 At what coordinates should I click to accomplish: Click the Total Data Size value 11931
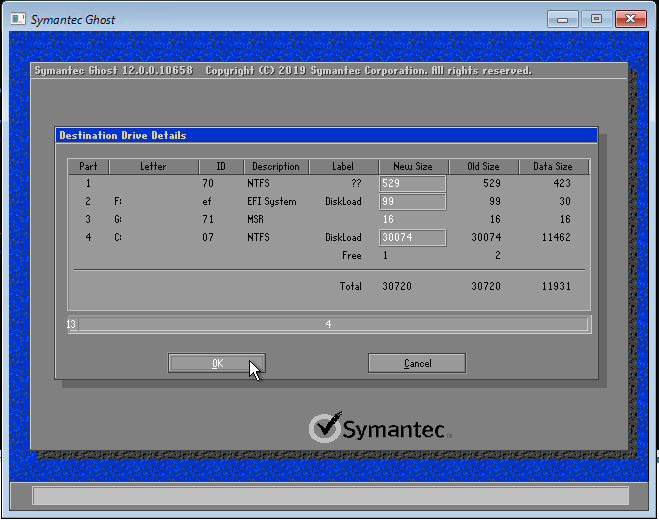pos(556,286)
